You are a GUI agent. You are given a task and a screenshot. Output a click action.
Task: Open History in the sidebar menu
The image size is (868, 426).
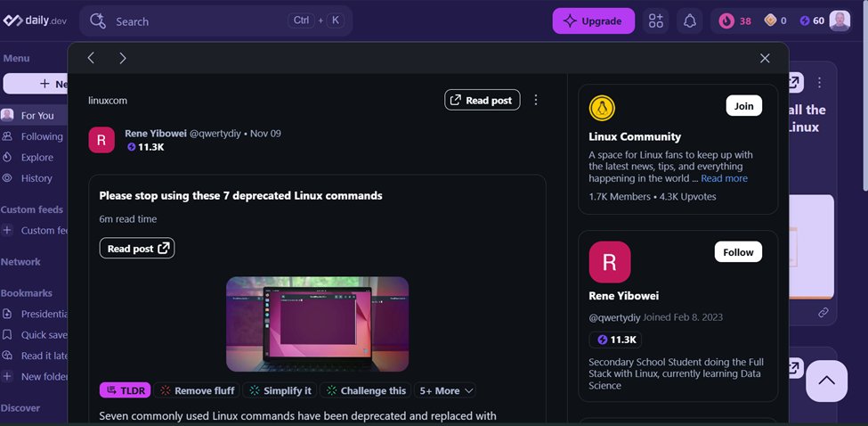(x=33, y=178)
